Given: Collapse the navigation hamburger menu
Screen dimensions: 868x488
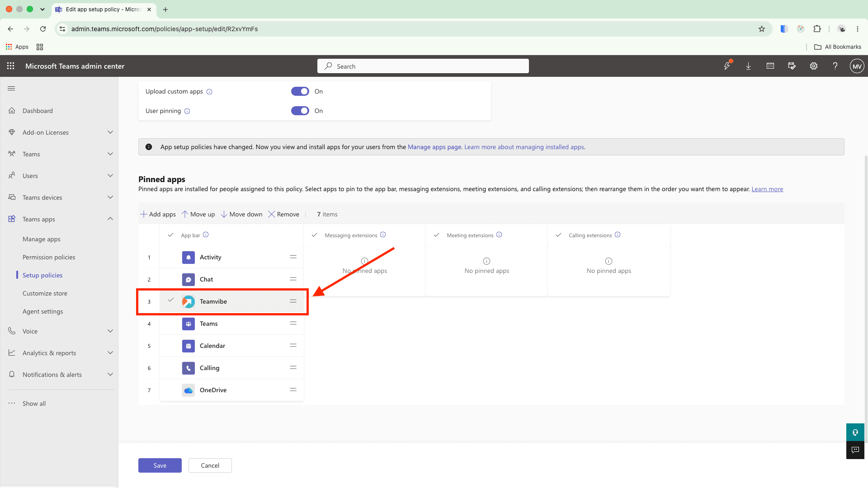Looking at the screenshot, I should pyautogui.click(x=11, y=89).
